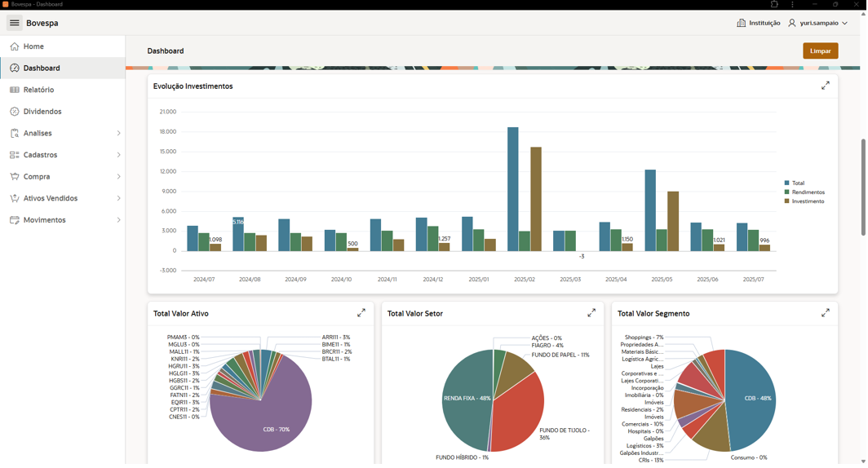Click the Movimentos wallet icon
The width and height of the screenshot is (868, 468).
point(15,219)
